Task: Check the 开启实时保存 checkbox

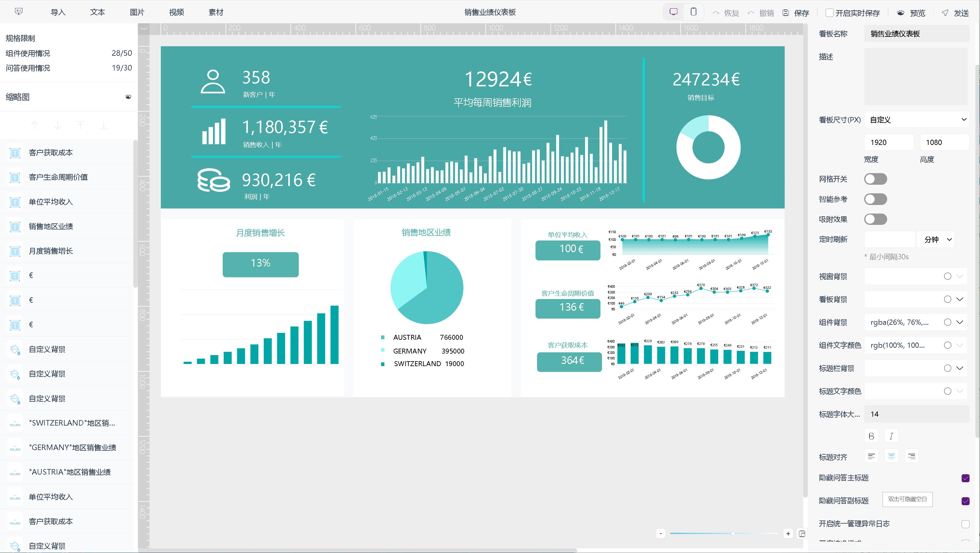Action: pos(829,13)
